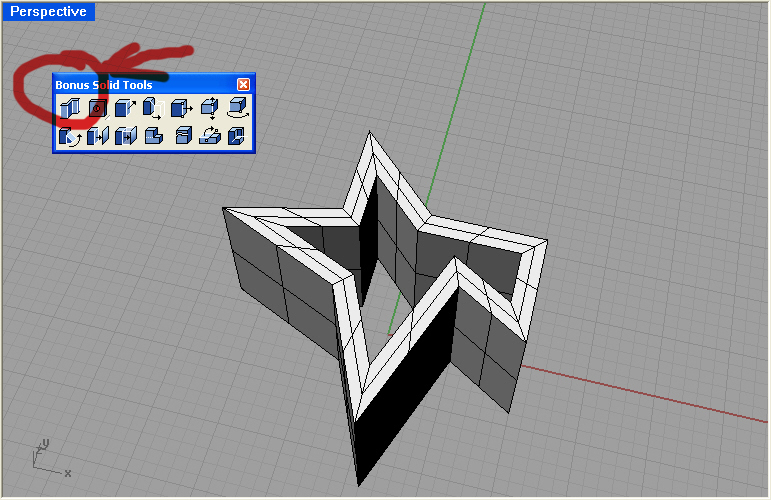This screenshot has height=500, width=771.
Task: Click solid-with-ghost-box move-to-boundary tool
Action: (x=153, y=108)
